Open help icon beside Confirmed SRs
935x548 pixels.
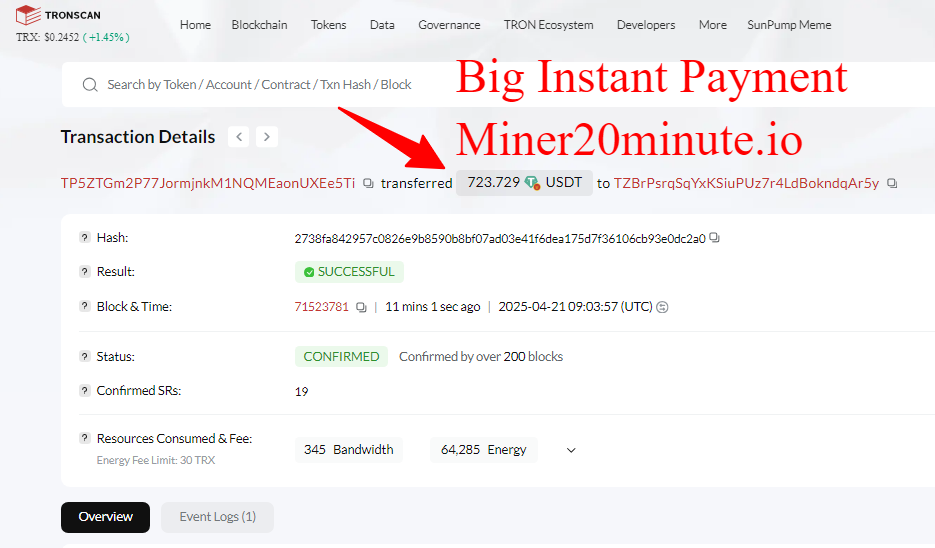(85, 390)
